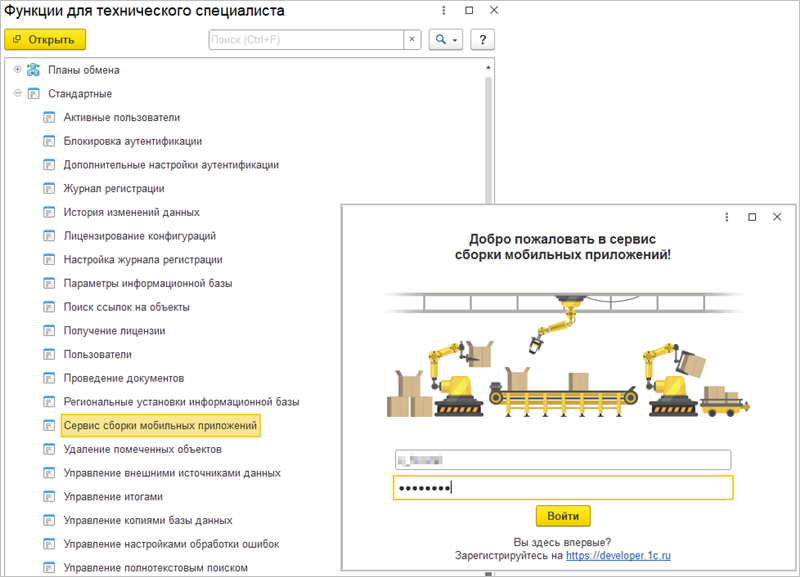Click the help question mark button
The image size is (800, 577).
(x=483, y=39)
